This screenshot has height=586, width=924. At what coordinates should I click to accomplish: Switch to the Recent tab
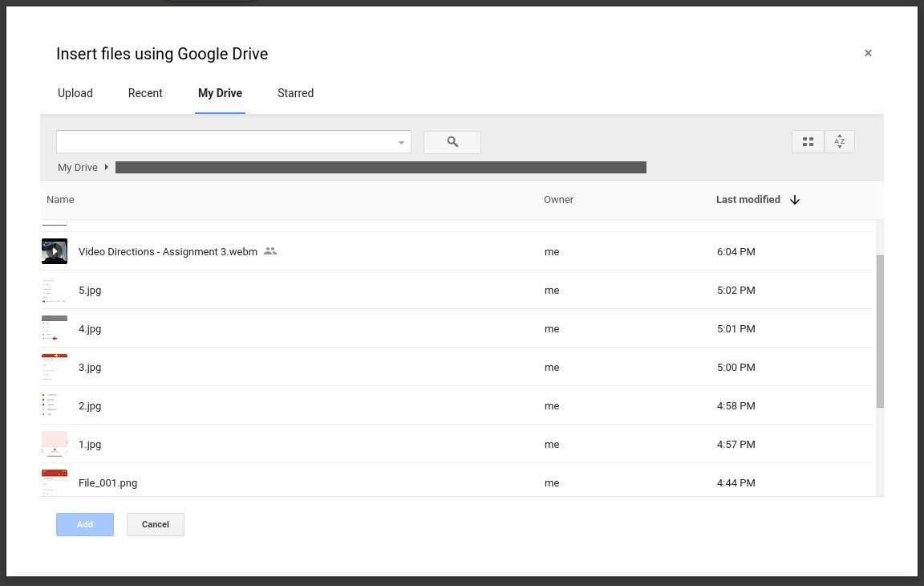click(145, 93)
